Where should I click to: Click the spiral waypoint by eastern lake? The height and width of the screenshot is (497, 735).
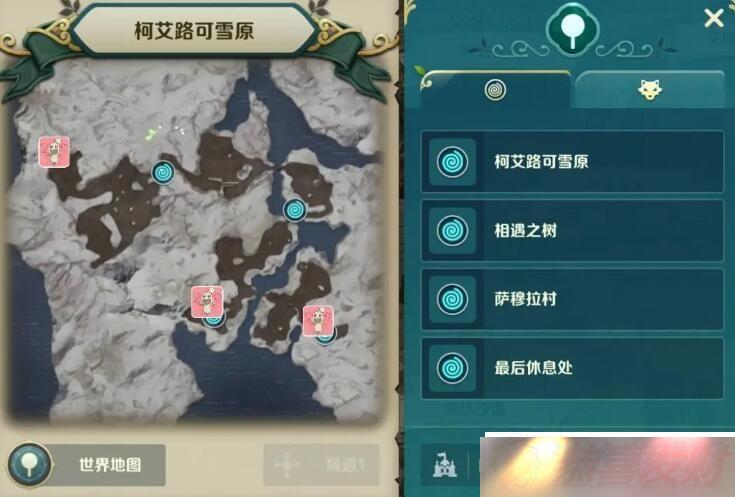tap(295, 210)
